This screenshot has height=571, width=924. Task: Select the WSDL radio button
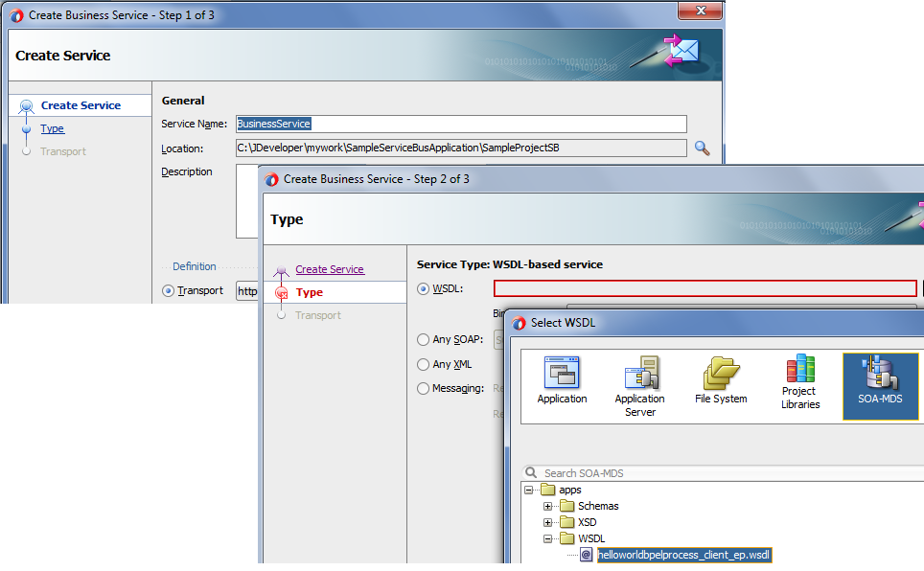point(423,288)
